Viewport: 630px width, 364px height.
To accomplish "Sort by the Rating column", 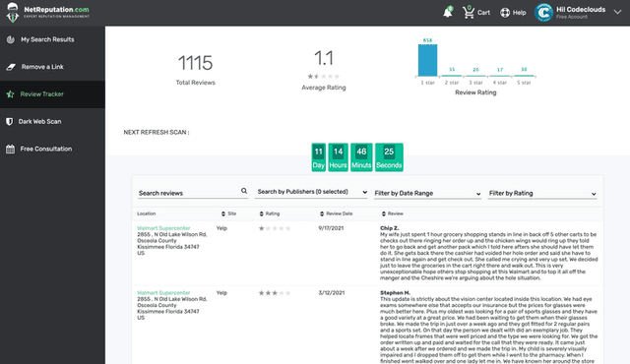I will (x=269, y=213).
